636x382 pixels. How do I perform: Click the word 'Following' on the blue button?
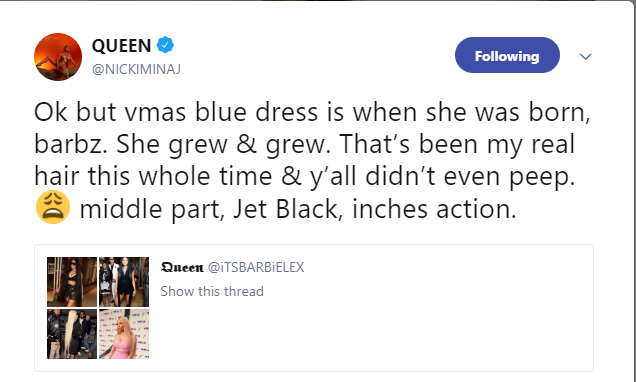pyautogui.click(x=507, y=56)
